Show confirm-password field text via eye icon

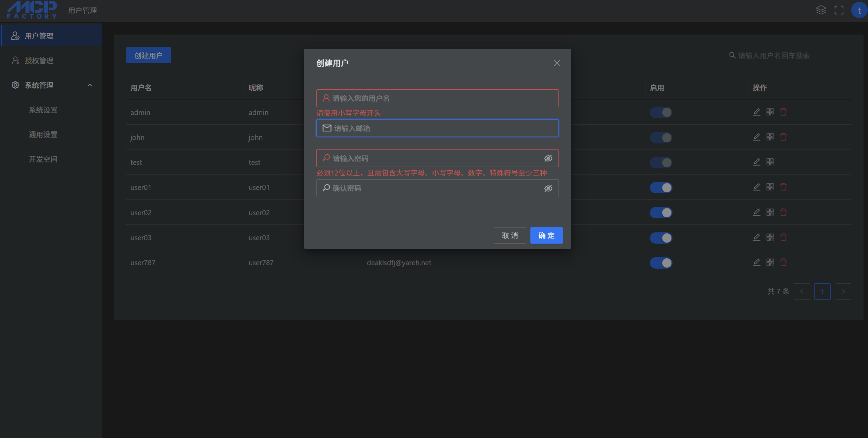[x=548, y=188]
